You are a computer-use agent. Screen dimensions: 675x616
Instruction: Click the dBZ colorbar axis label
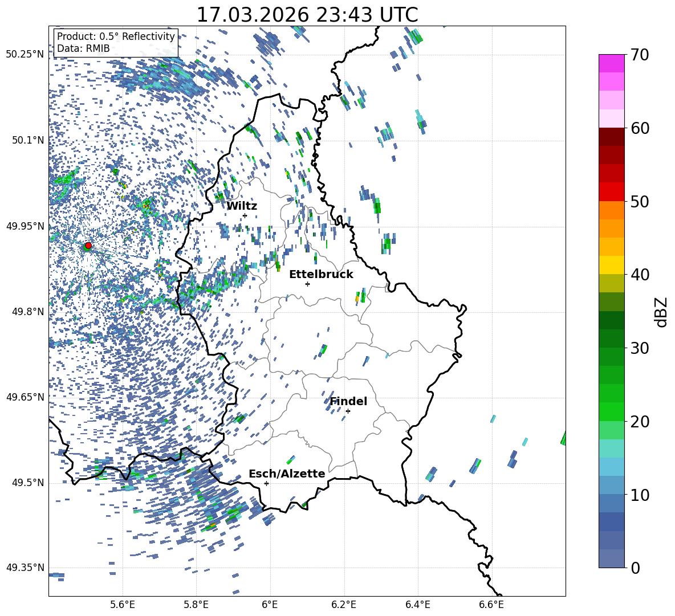(661, 312)
